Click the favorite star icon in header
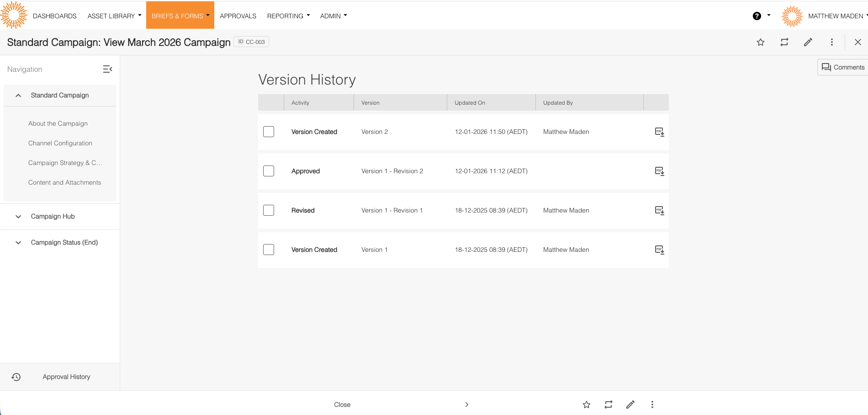The image size is (868, 415). 760,42
